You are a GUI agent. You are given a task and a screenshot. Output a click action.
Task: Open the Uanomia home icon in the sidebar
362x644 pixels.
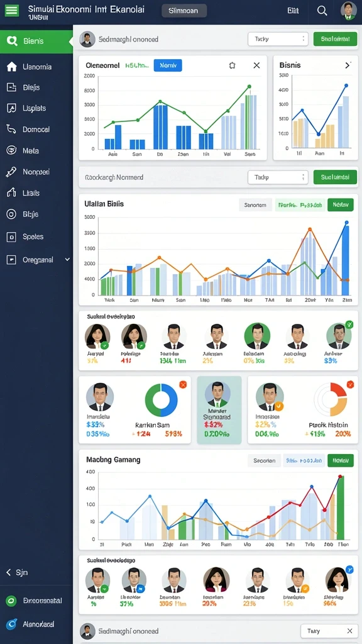[x=11, y=67]
